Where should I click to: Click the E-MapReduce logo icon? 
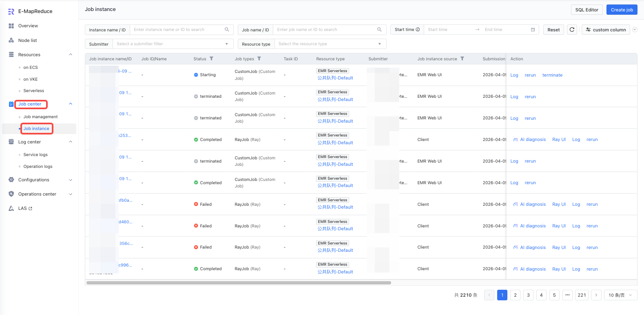[11, 11]
